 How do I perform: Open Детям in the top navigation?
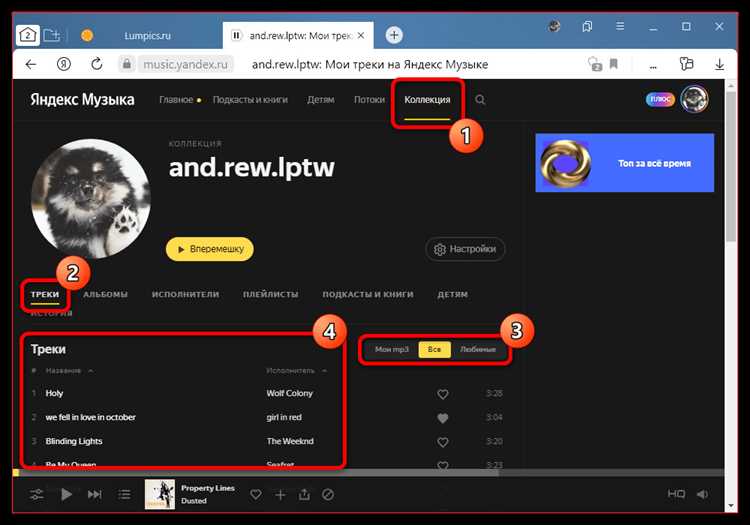pyautogui.click(x=320, y=99)
